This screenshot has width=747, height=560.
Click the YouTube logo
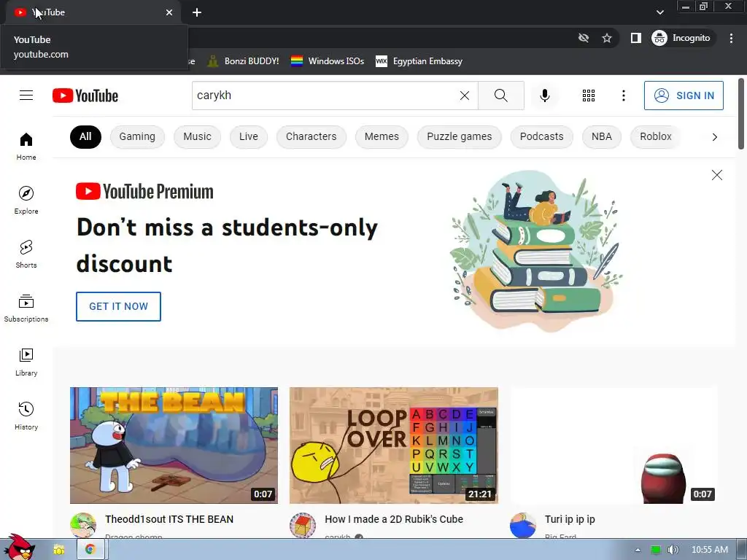point(85,96)
